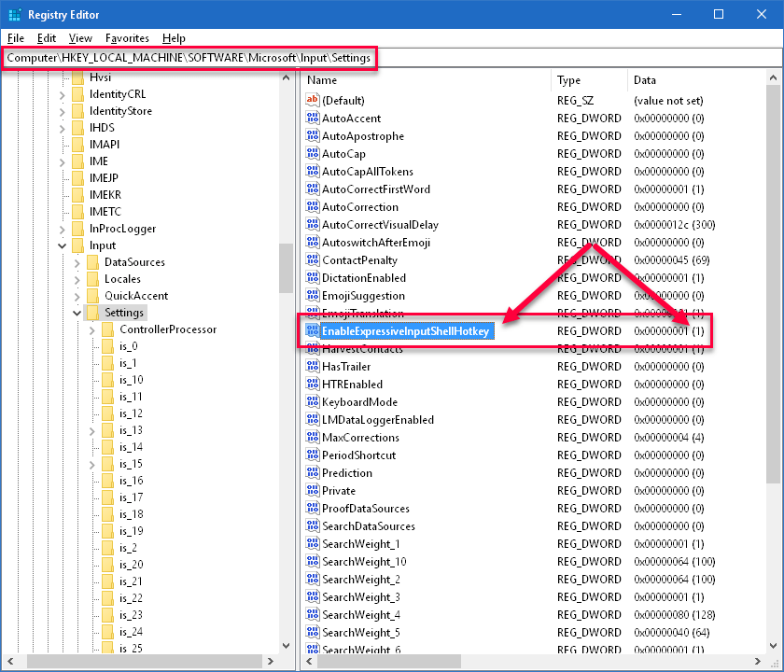Select the IMEJP key
Viewport: 784px width, 672px height.
[x=104, y=178]
